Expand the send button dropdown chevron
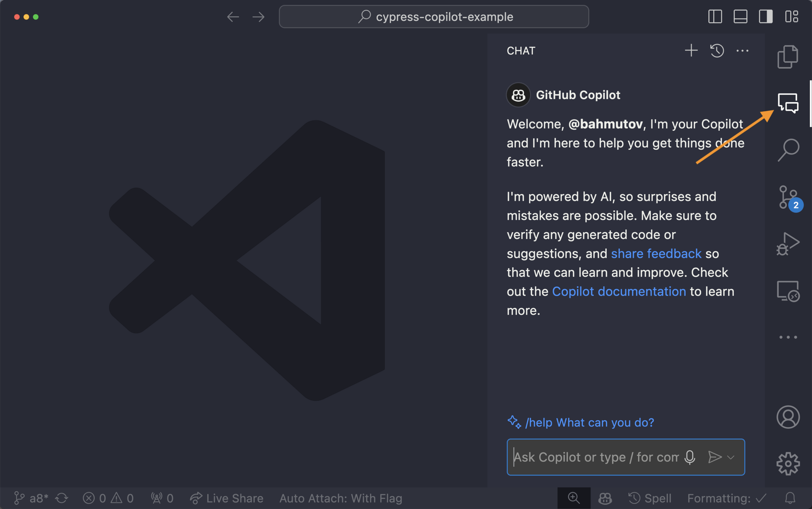 click(x=731, y=457)
